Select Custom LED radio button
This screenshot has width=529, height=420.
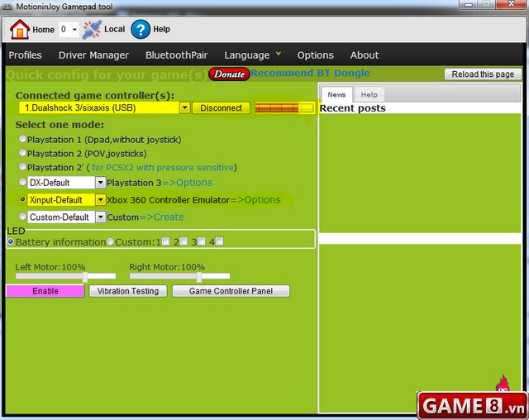point(110,241)
